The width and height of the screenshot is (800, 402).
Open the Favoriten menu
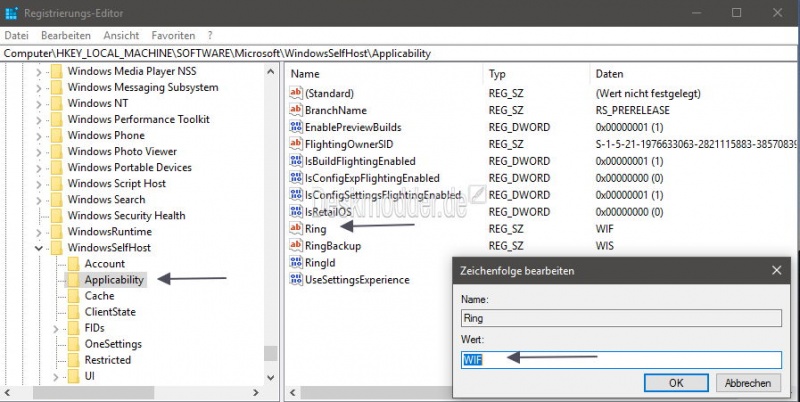click(172, 35)
